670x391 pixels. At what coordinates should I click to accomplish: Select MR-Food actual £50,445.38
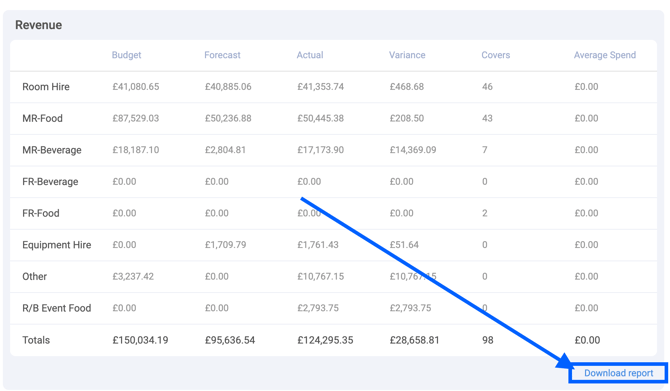point(320,118)
